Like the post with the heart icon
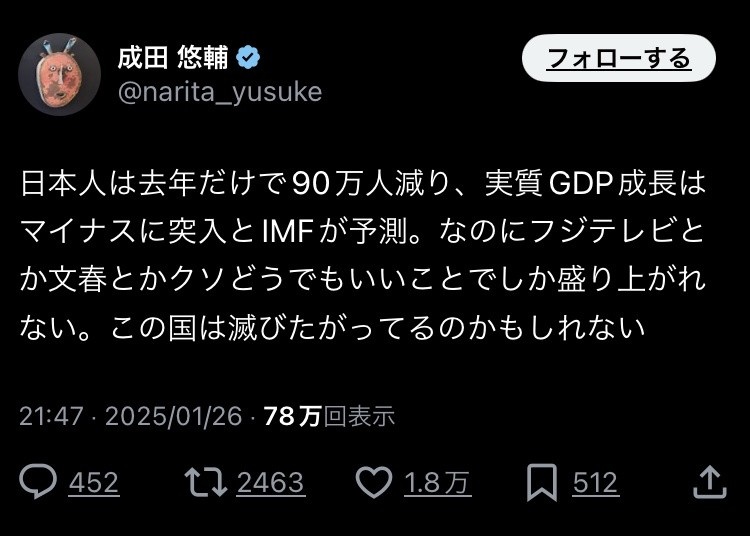Screen dimensions: 750x536 click(x=374, y=483)
